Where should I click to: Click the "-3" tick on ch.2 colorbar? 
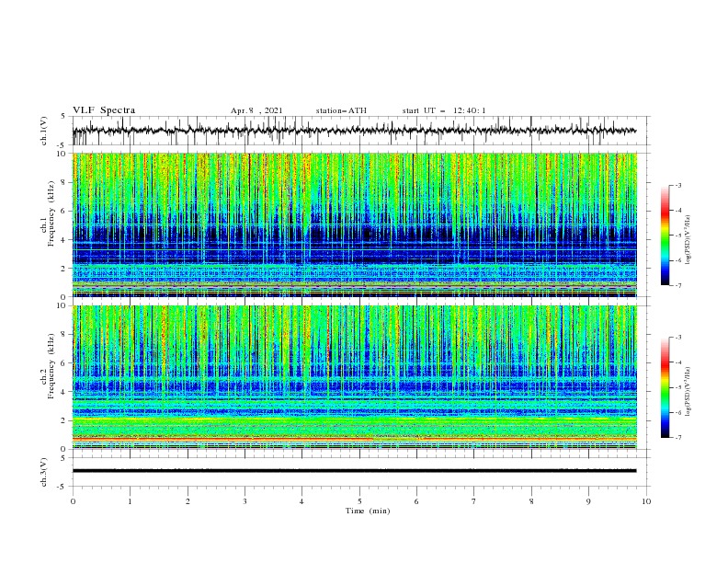click(x=677, y=338)
